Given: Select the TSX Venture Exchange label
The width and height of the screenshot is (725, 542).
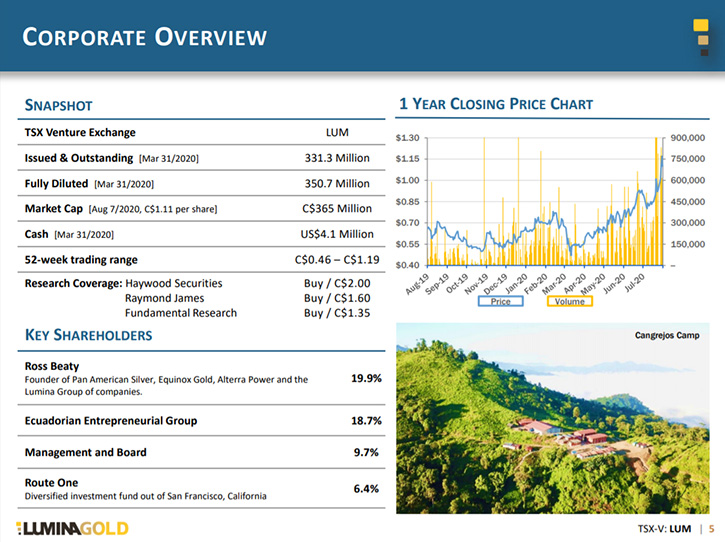Looking at the screenshot, I should [80, 132].
